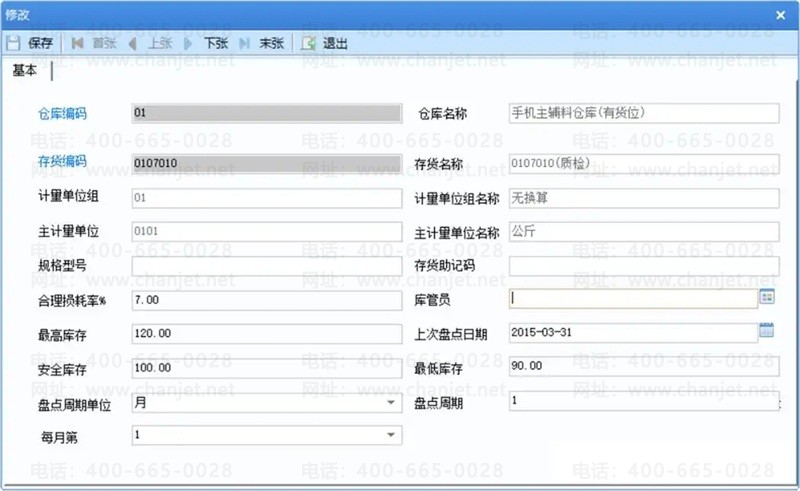The height and width of the screenshot is (491, 800).
Task: Expand the 每月第 dropdown
Action: pyautogui.click(x=391, y=435)
